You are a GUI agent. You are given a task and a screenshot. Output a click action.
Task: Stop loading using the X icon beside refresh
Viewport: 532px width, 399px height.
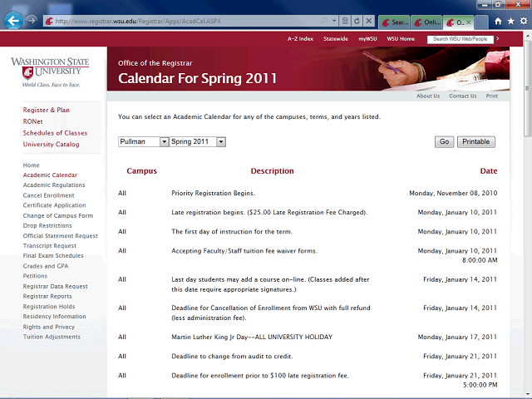(x=369, y=21)
